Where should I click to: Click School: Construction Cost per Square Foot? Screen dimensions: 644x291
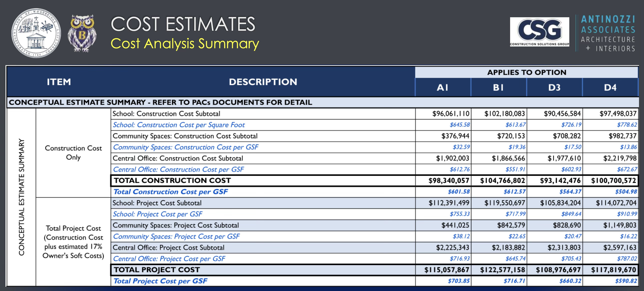(179, 125)
